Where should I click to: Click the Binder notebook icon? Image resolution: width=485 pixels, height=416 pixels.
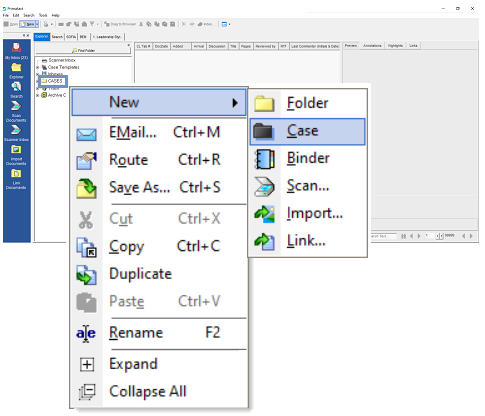(264, 159)
